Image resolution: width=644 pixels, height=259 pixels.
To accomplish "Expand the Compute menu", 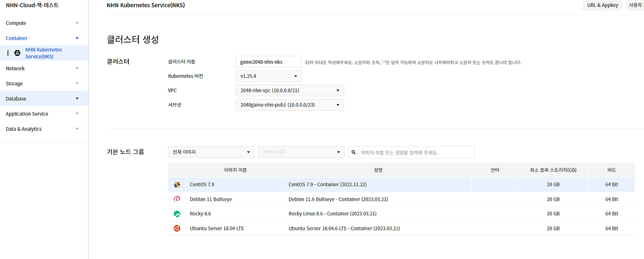I will click(x=44, y=23).
